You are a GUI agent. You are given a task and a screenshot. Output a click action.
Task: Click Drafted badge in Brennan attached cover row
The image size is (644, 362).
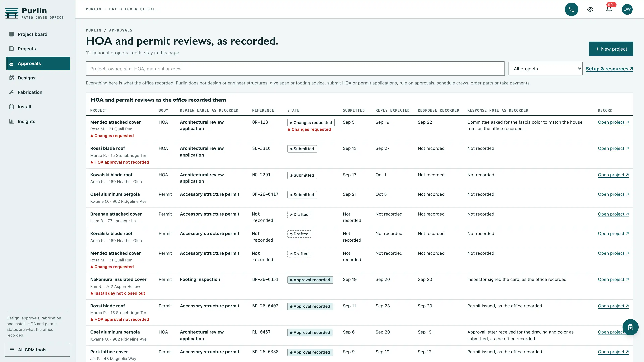299,215
